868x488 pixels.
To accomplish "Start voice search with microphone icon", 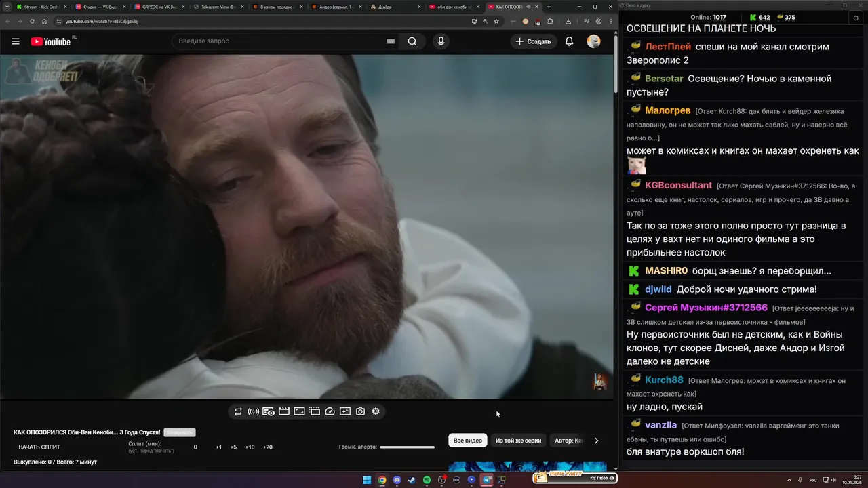I will pyautogui.click(x=441, y=41).
